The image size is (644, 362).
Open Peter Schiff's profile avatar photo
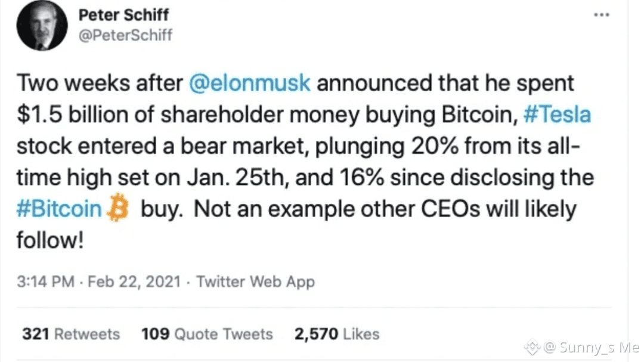[x=42, y=26]
